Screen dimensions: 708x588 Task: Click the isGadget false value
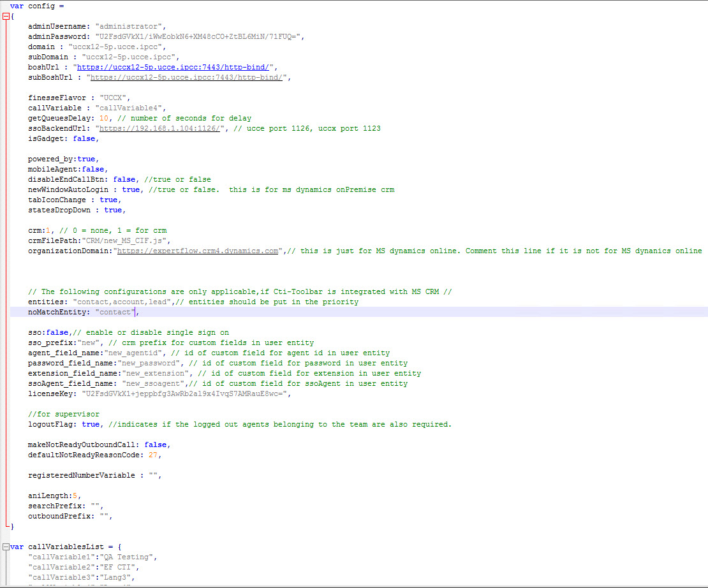pos(84,138)
